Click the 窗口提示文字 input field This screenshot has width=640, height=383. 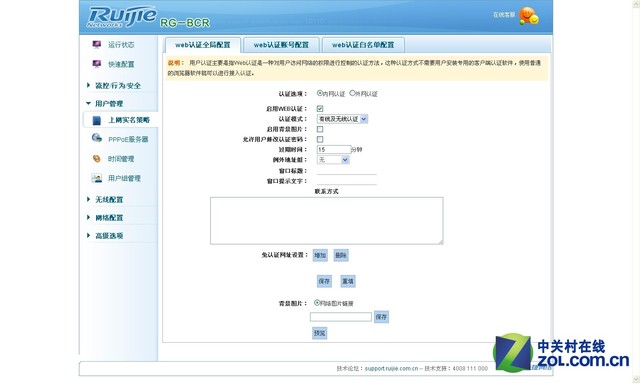pyautogui.click(x=347, y=180)
